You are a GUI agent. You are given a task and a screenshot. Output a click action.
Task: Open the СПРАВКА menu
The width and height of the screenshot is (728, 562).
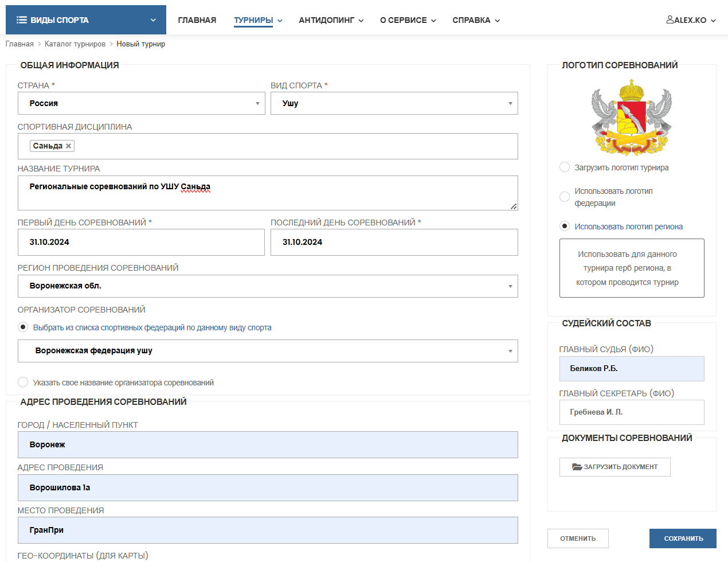(x=476, y=20)
